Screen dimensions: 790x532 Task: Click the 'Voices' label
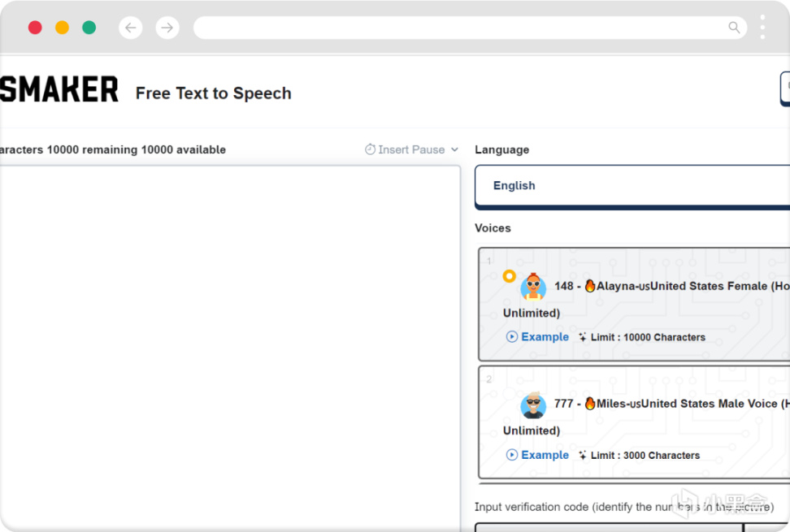click(493, 228)
